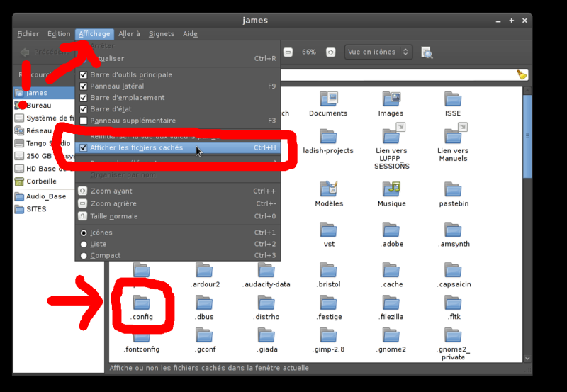Open the .fltk folder
Image resolution: width=567 pixels, height=392 pixels.
pos(453,302)
